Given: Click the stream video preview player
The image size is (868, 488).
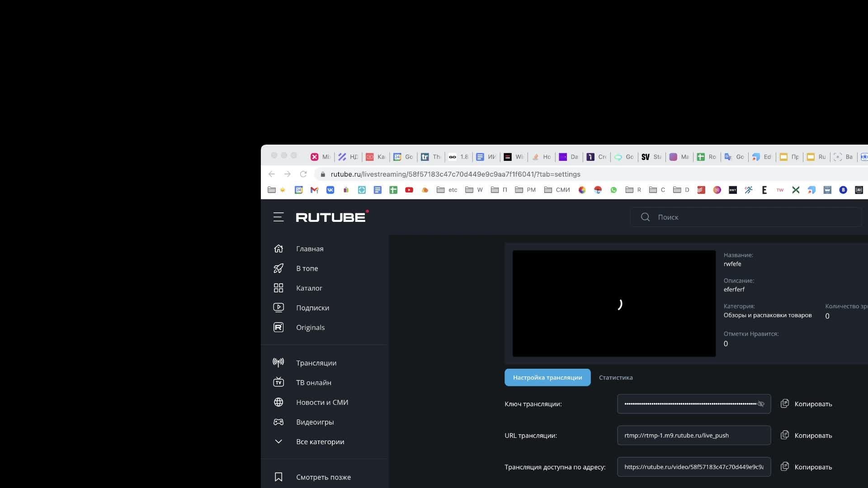Looking at the screenshot, I should point(614,304).
